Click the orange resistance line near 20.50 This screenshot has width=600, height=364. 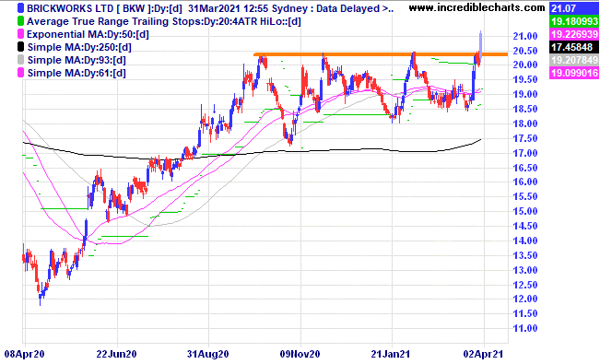click(x=381, y=54)
